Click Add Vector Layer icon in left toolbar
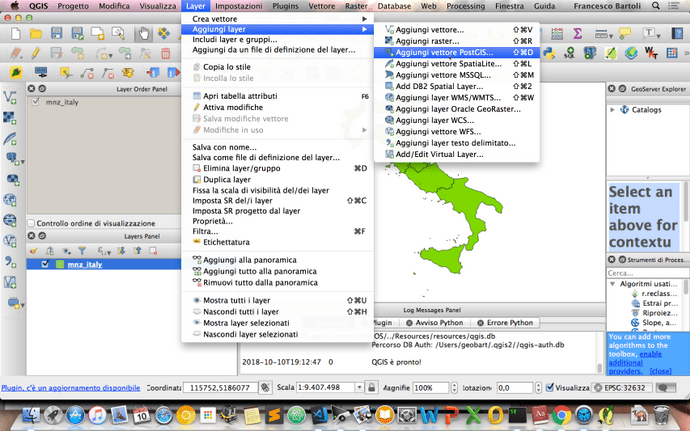 (x=10, y=97)
